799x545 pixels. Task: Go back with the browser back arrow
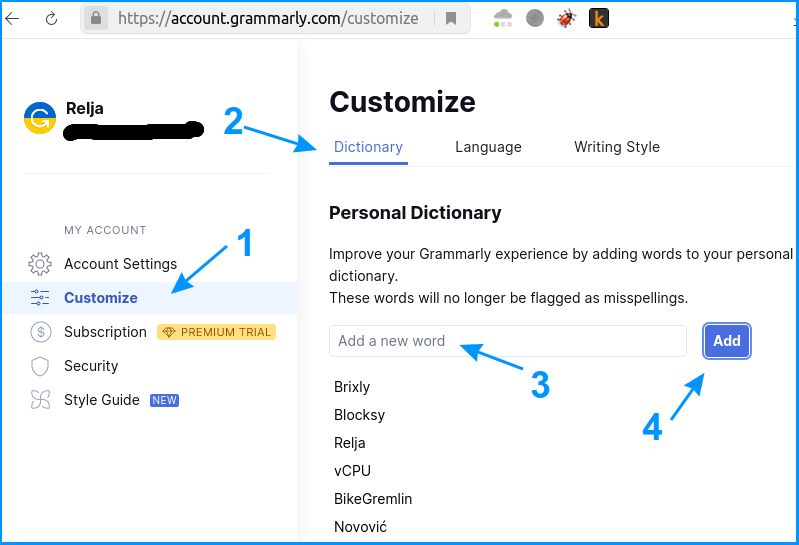pyautogui.click(x=12, y=19)
